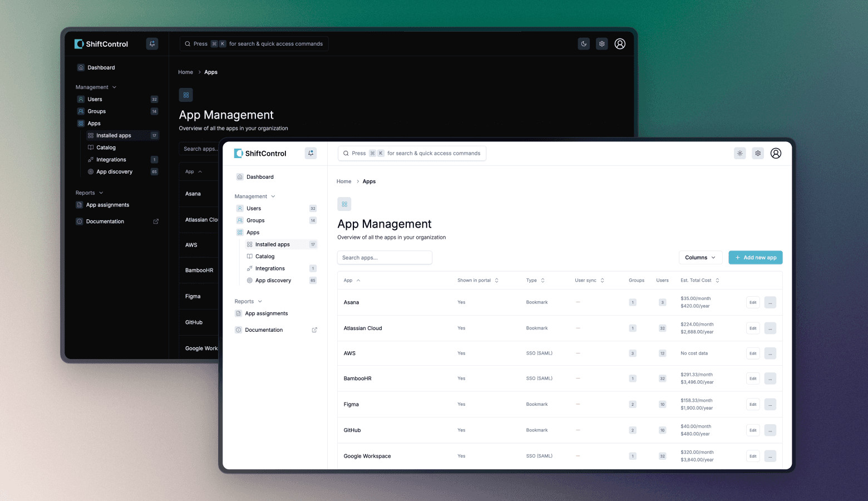Image resolution: width=868 pixels, height=501 pixels.
Task: Toggle the moon theme icon in the dark window
Action: pyautogui.click(x=584, y=44)
